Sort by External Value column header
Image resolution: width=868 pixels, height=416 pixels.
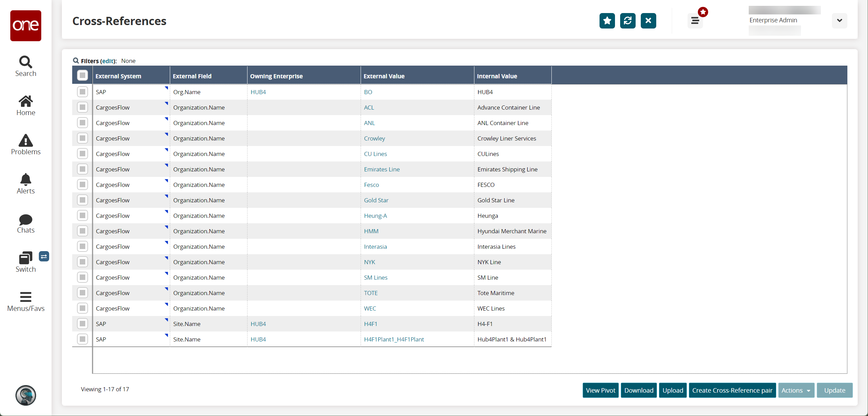[x=417, y=76]
